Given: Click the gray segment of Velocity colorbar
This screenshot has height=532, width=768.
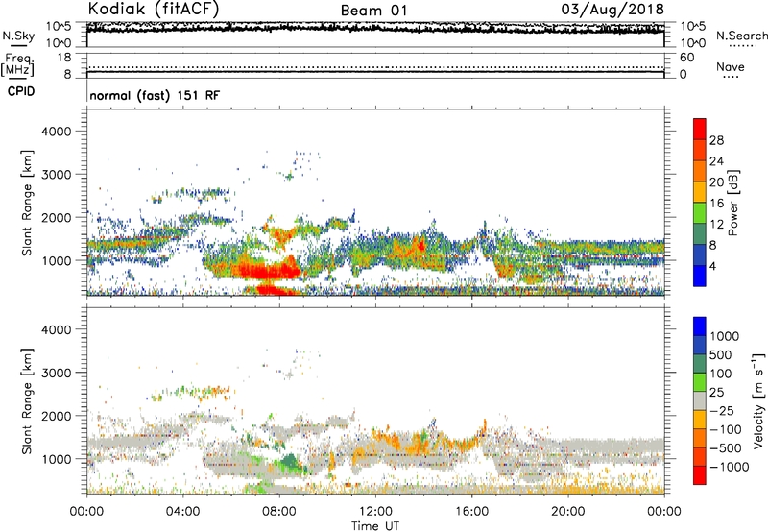Looking at the screenshot, I should 700,400.
